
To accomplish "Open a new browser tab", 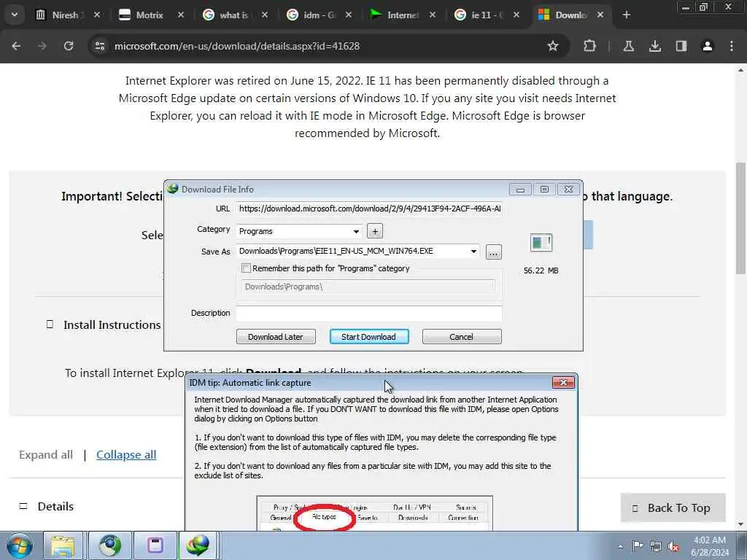I will coord(627,15).
